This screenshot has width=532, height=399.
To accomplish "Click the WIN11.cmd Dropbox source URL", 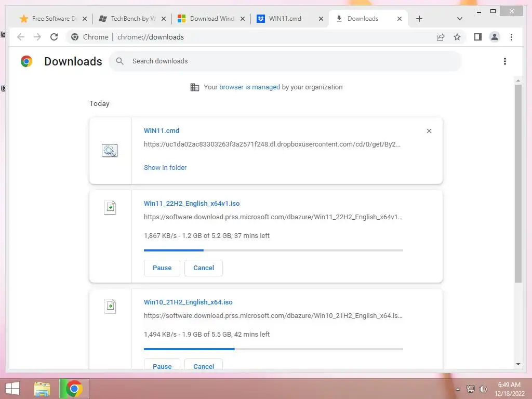I will click(x=272, y=144).
